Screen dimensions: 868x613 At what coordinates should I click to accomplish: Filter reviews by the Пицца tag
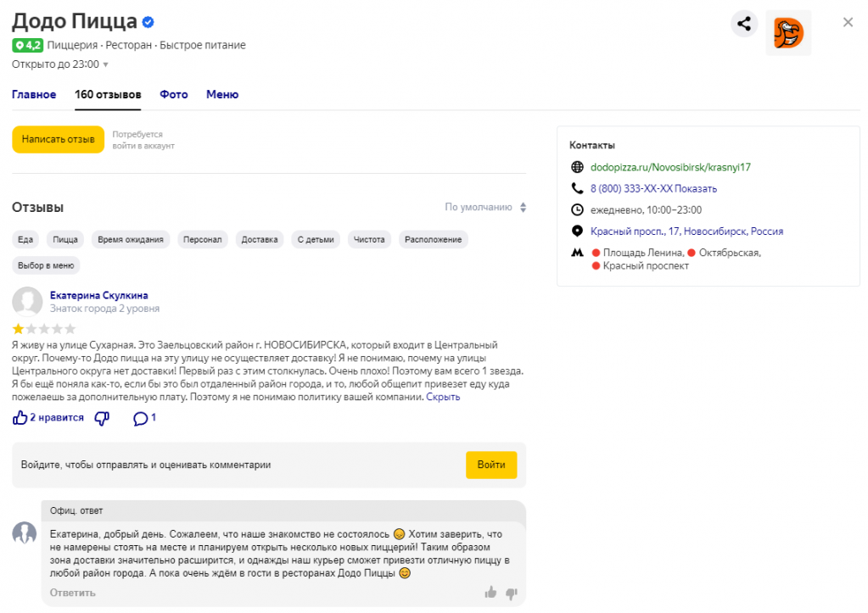click(65, 240)
